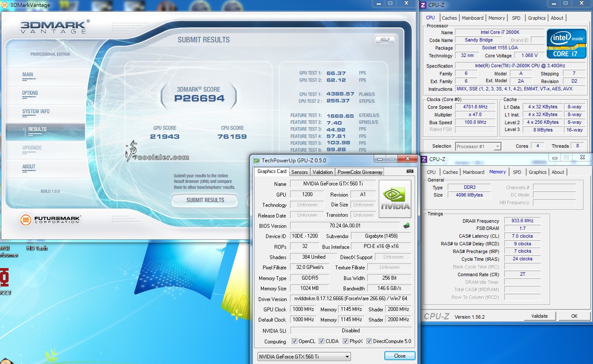Screen dimensions: 593x364
Task: Open About tab in lower CPU-Z window
Action: click(558, 172)
